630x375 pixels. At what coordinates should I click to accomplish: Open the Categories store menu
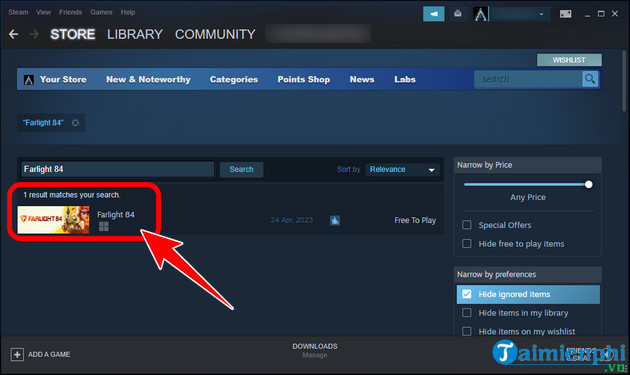click(x=234, y=79)
